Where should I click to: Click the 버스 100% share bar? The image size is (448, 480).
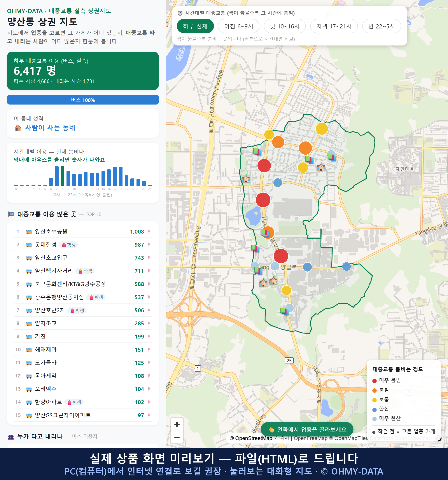83,100
